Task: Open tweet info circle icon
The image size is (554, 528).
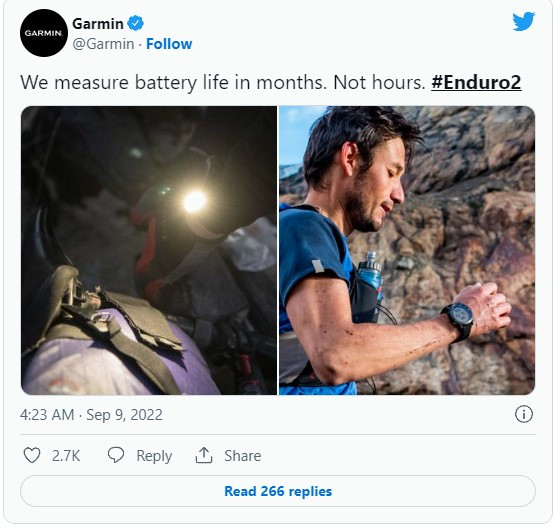Action: [x=524, y=414]
